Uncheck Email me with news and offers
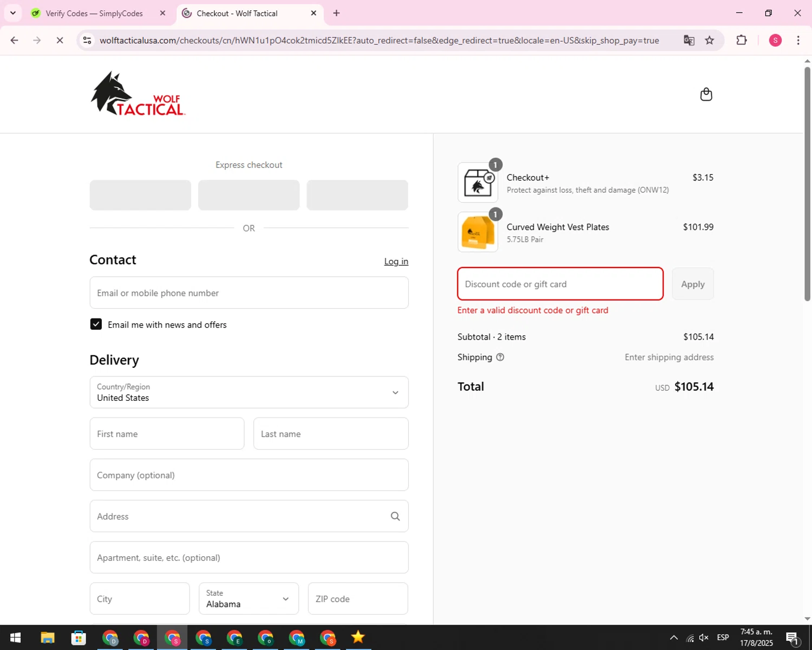Image resolution: width=812 pixels, height=650 pixels. (x=96, y=324)
